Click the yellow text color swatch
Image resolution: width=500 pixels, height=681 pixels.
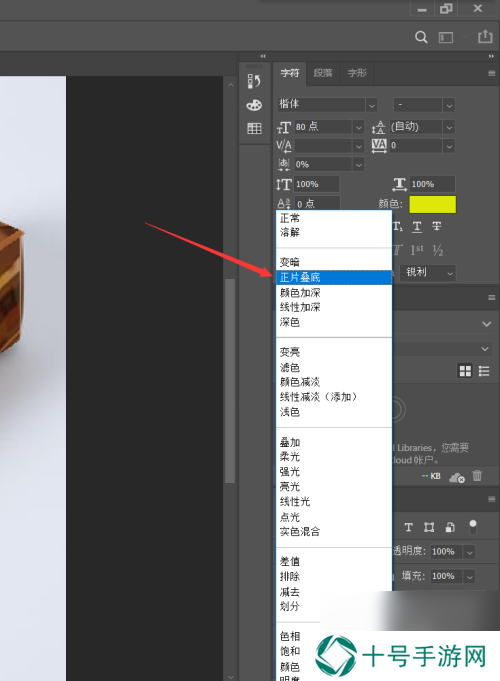pos(433,205)
